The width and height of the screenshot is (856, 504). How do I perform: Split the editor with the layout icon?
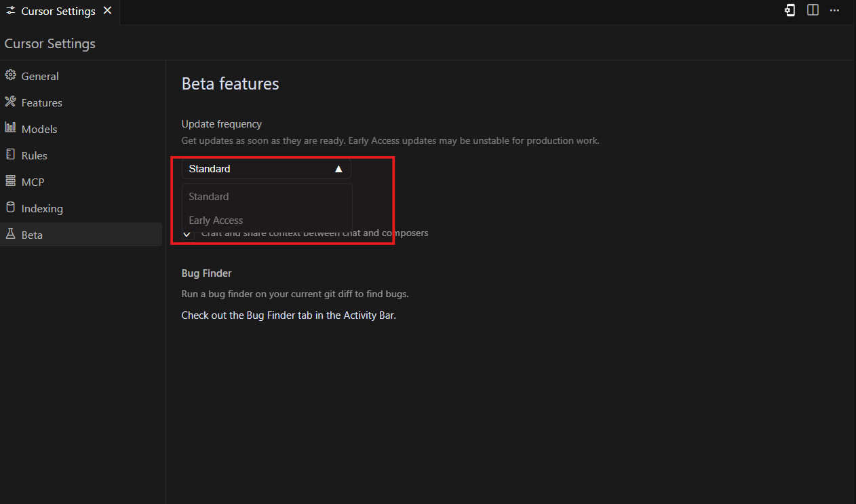pos(813,11)
